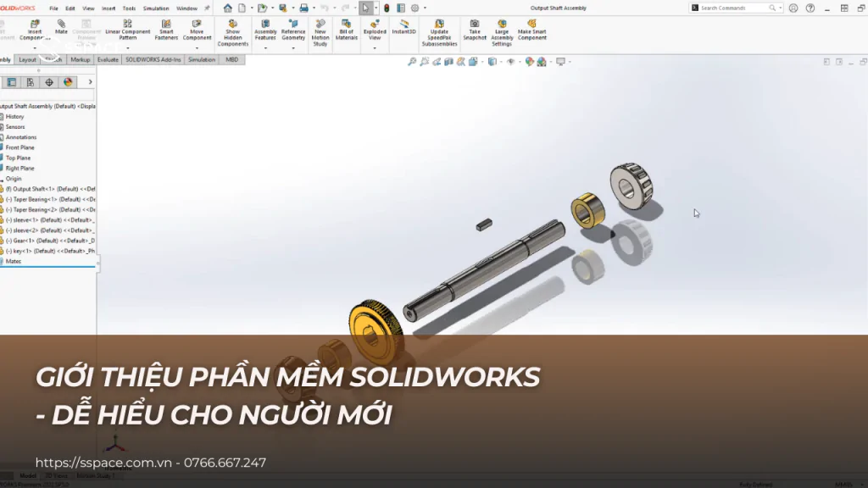Open Linear Component Pattern
The width and height of the screenshot is (868, 488).
coord(127,30)
